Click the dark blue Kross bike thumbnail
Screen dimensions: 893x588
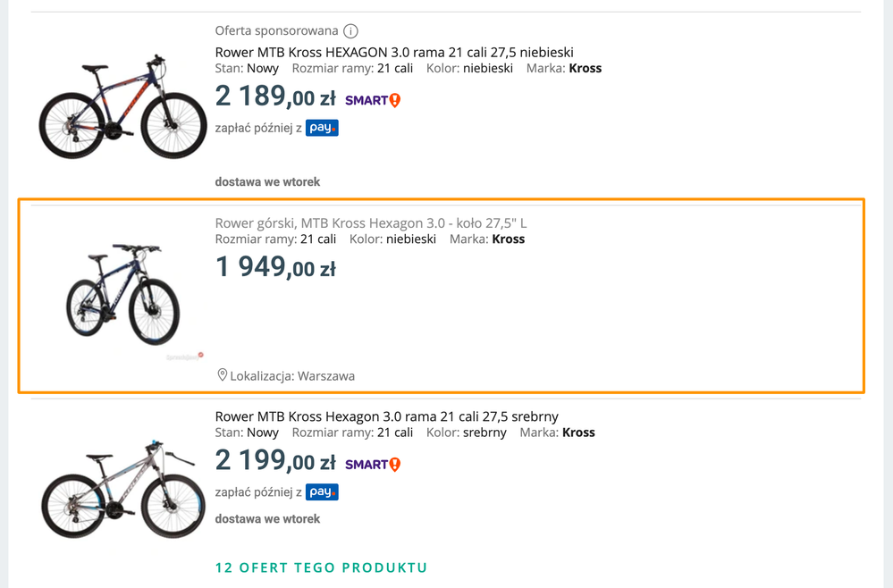pyautogui.click(x=123, y=294)
